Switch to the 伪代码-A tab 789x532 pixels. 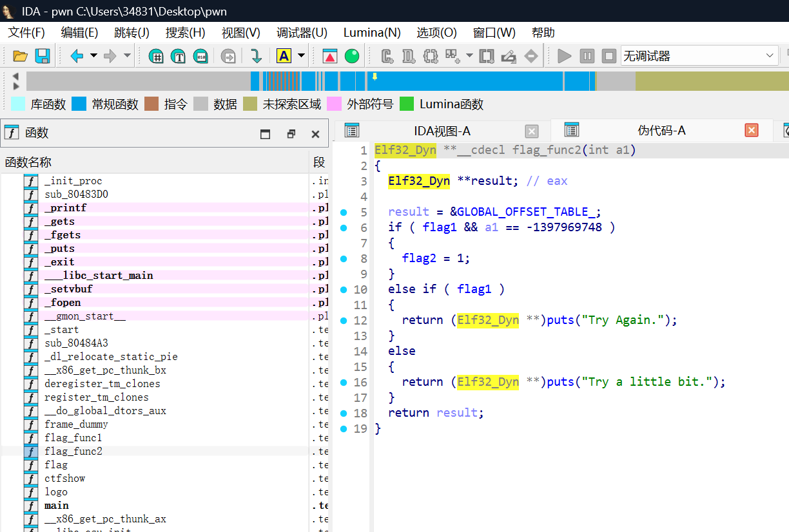pos(661,131)
